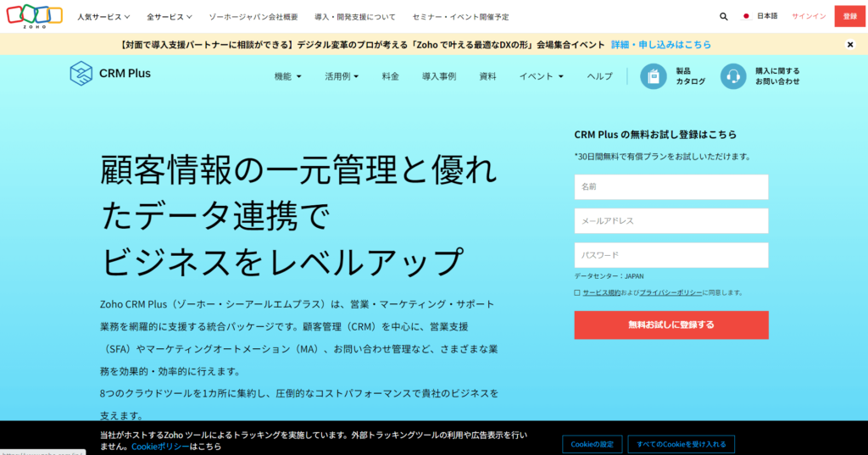This screenshot has width=868, height=455.
Task: Expand the 全サービス dropdown
Action: pyautogui.click(x=169, y=16)
